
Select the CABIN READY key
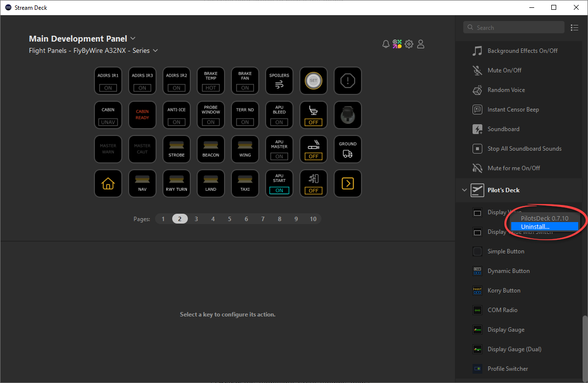[142, 115]
